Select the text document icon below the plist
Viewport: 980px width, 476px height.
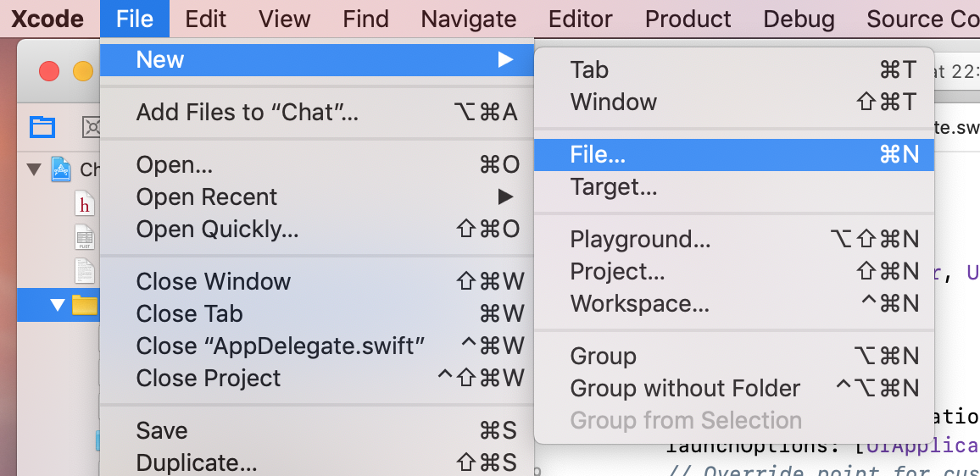click(85, 271)
